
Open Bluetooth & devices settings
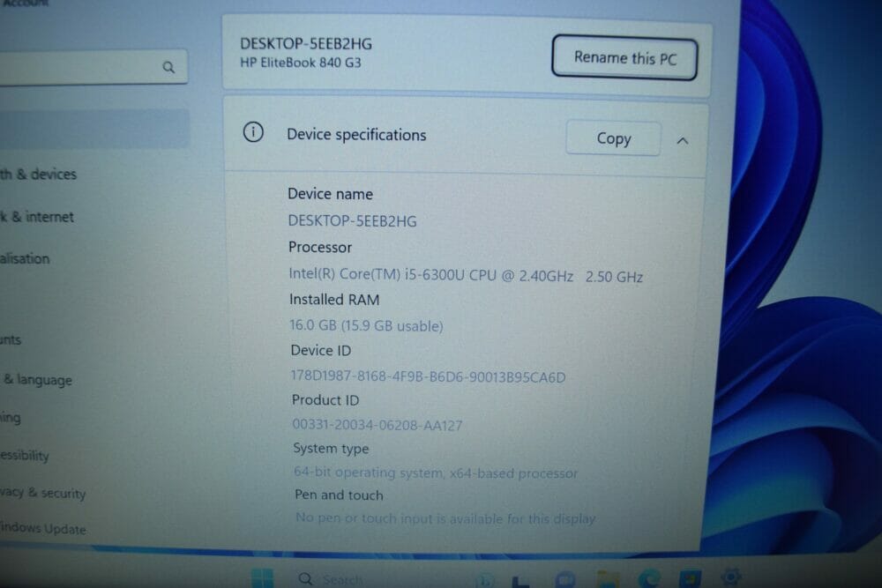click(x=38, y=175)
